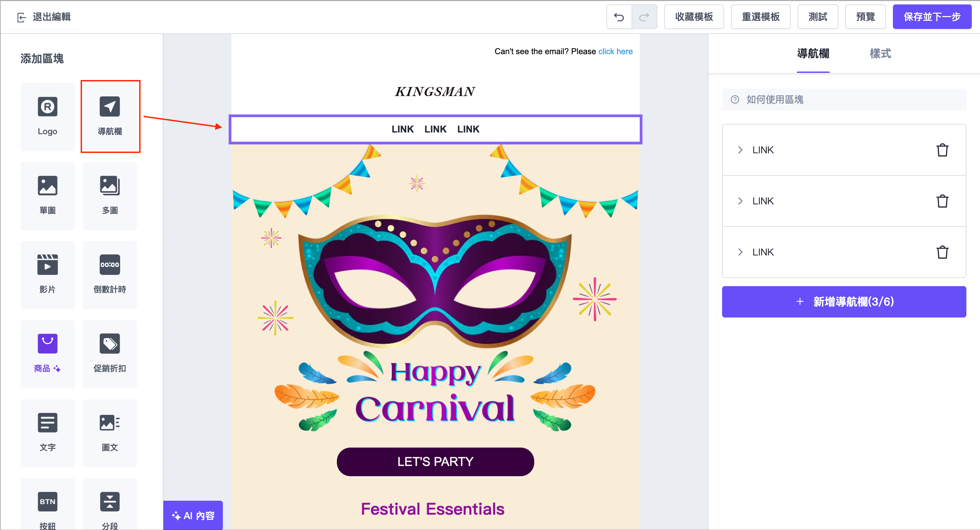Expand the third LINK entry
Image resolution: width=980 pixels, height=530 pixels.
[x=740, y=252]
